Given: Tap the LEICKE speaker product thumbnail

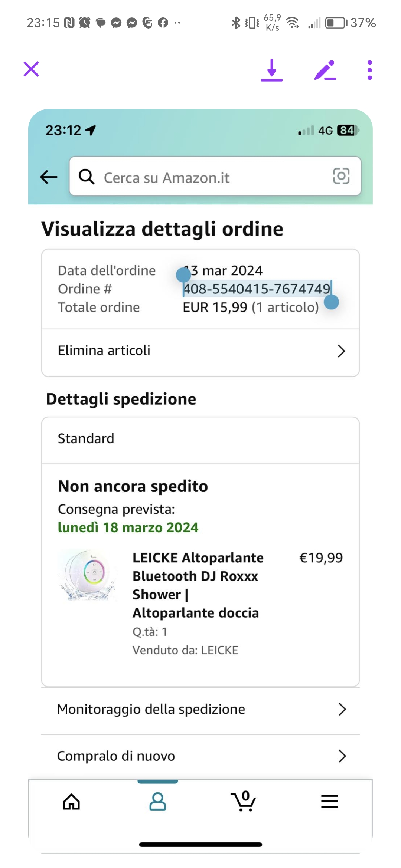Looking at the screenshot, I should coord(88,575).
